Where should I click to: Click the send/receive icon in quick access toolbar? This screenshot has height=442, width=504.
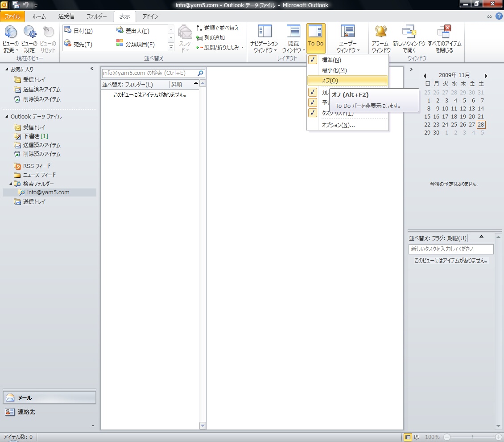[16, 5]
